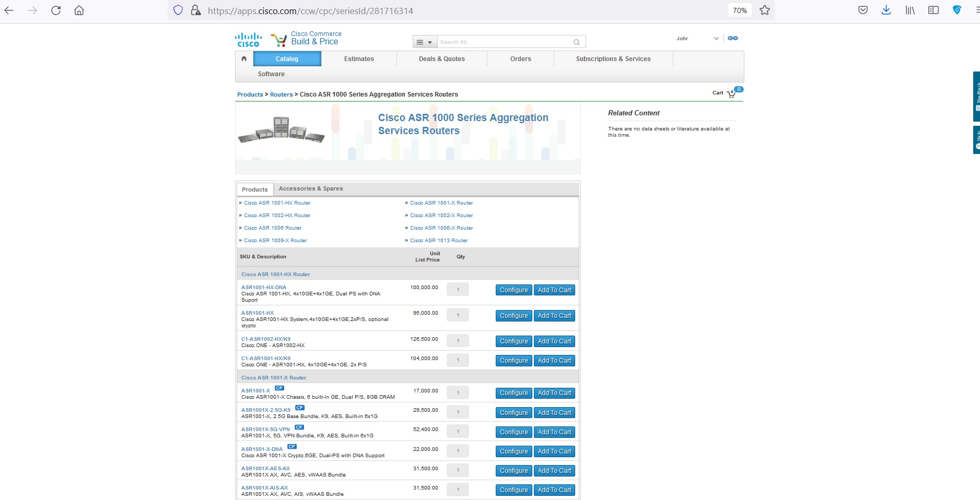Open the Subscriptions & Services menu
980x500 pixels.
click(x=613, y=58)
